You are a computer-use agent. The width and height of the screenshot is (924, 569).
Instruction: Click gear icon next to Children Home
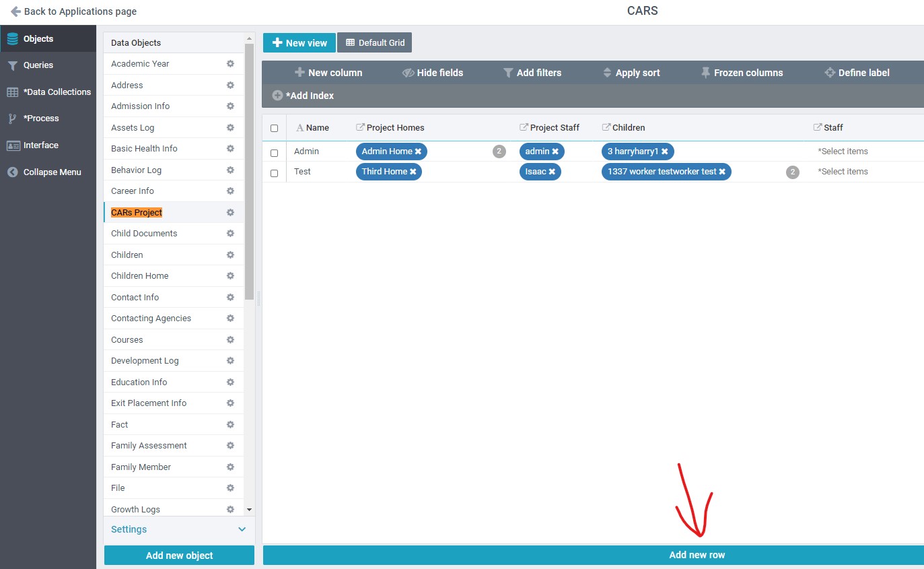[x=230, y=276]
